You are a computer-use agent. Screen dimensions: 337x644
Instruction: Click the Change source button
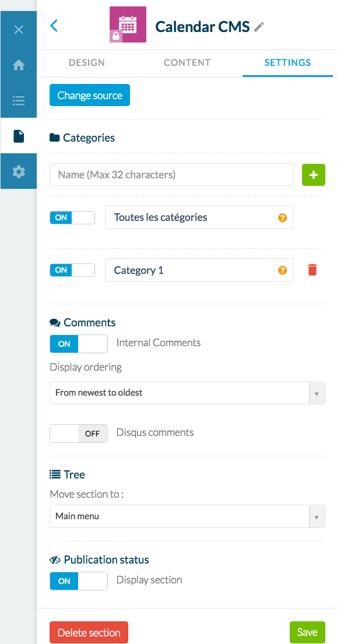click(90, 95)
